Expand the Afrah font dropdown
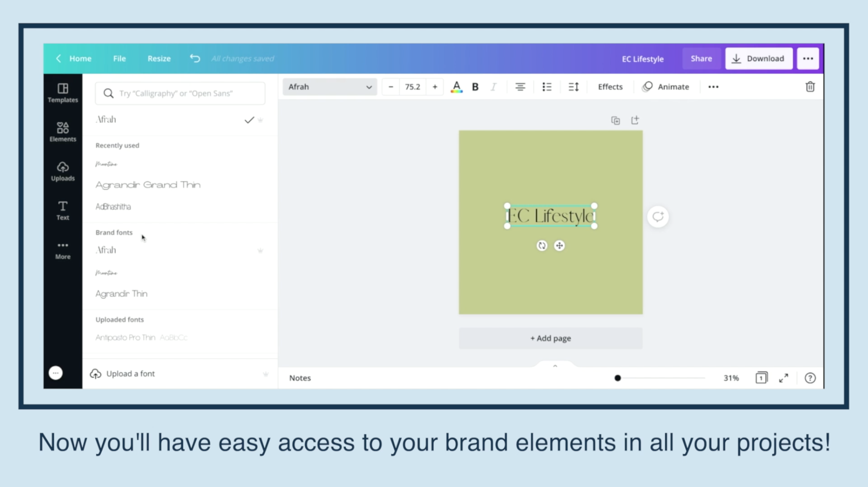Image resolution: width=868 pixels, height=487 pixels. click(x=329, y=87)
